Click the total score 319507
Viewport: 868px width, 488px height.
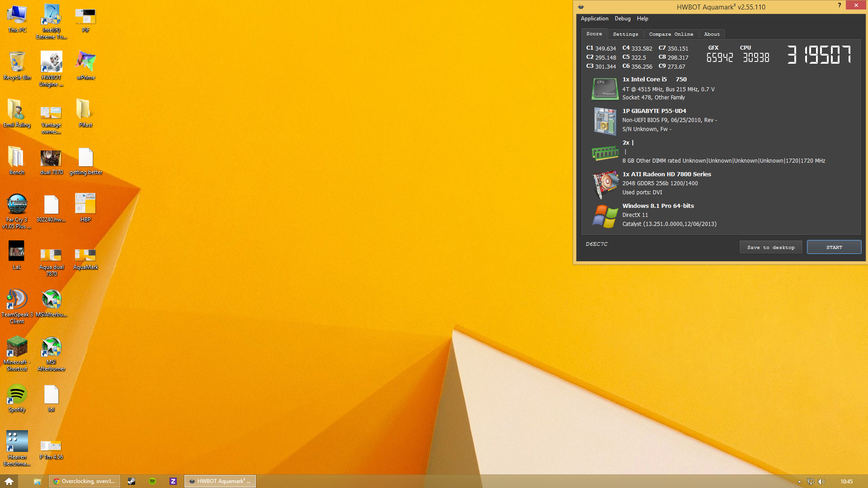819,55
